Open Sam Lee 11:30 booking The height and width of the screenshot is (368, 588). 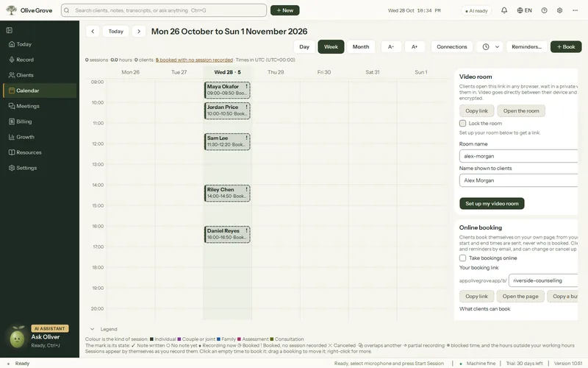click(x=227, y=141)
